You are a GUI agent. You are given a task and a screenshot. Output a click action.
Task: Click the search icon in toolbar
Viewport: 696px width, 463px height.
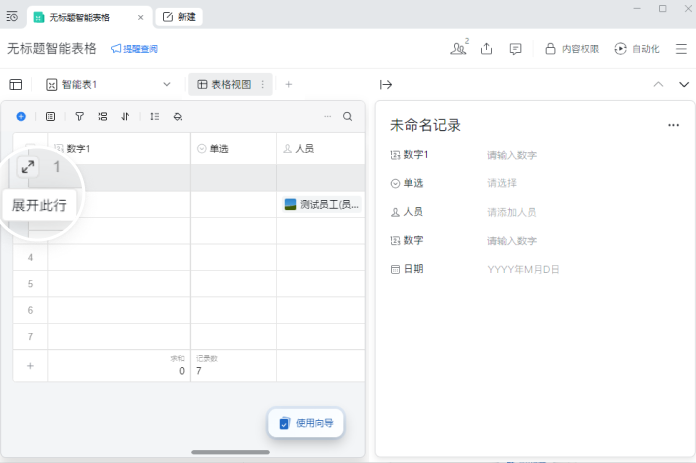(x=348, y=116)
